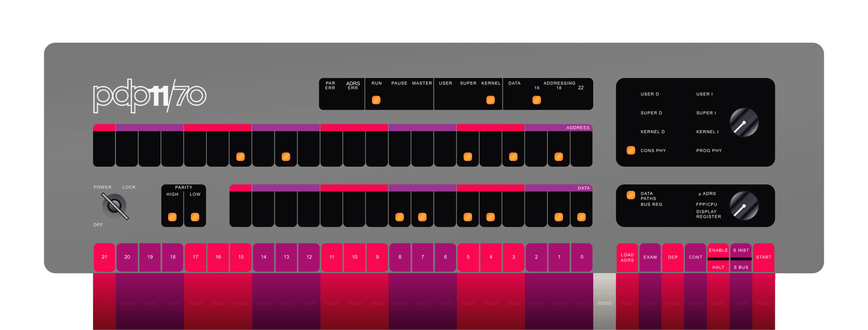
Task: Click the PAUSE indicator label
Action: click(x=399, y=84)
